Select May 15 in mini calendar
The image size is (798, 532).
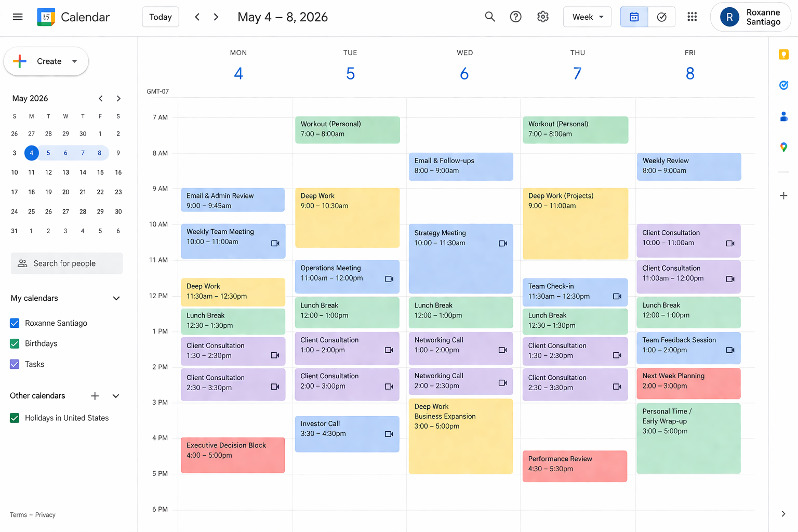tap(100, 172)
